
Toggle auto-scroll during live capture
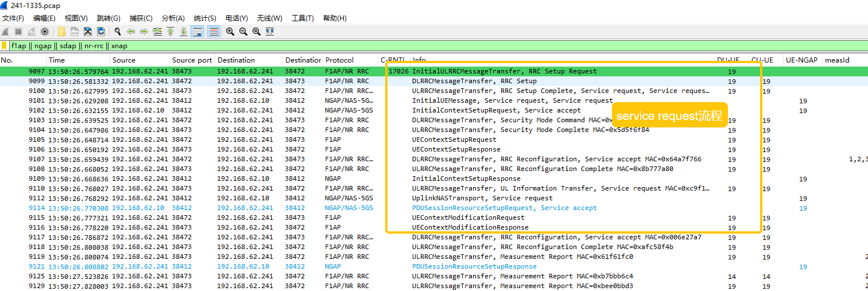coord(197,32)
